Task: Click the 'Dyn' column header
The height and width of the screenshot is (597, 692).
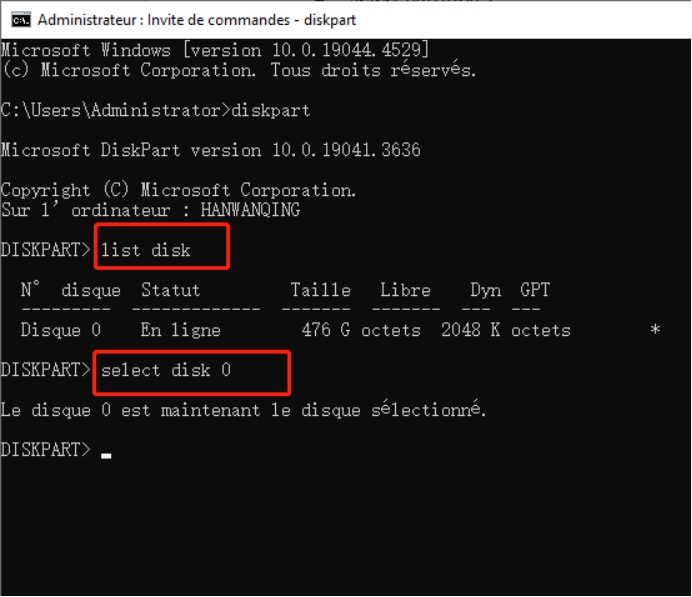Action: 486,290
